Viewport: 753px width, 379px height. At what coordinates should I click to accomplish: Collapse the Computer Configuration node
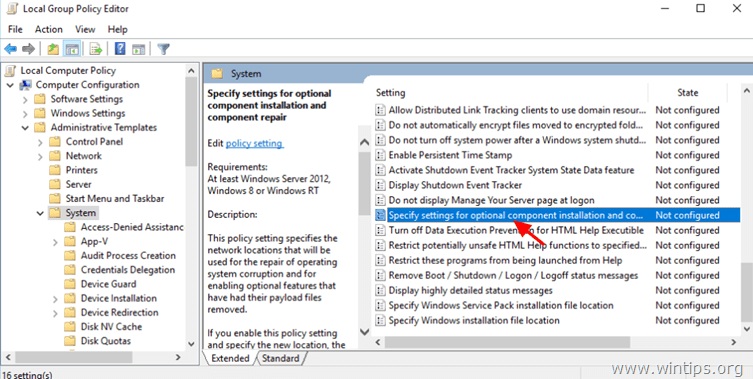click(x=10, y=86)
